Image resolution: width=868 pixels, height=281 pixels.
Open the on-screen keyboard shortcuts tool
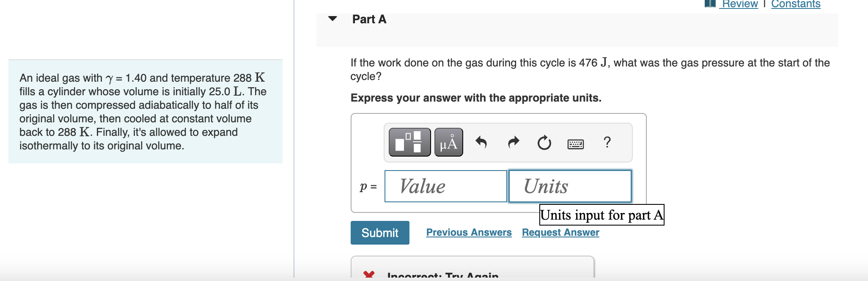click(x=575, y=144)
